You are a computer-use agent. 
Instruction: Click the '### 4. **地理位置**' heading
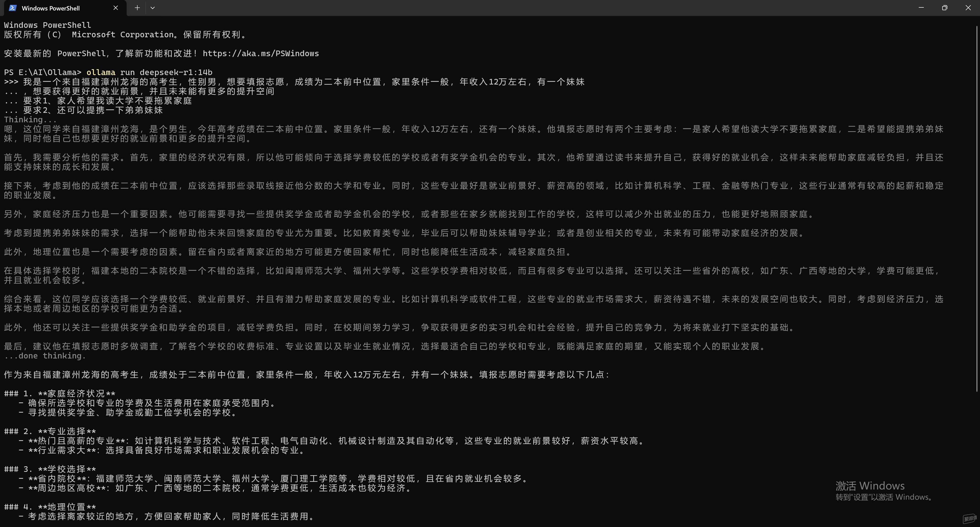[x=50, y=507]
